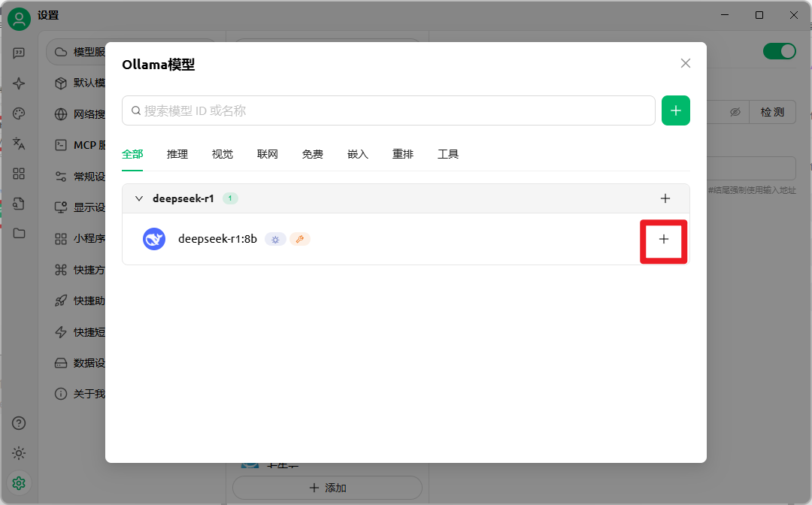The height and width of the screenshot is (505, 812).
Task: Open 快捷助手 settings menu item
Action: point(80,301)
